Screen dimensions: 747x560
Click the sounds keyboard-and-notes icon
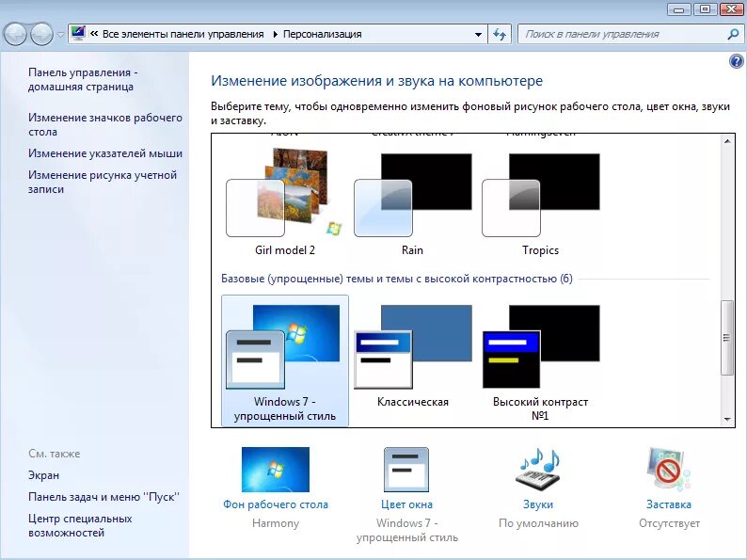538,470
